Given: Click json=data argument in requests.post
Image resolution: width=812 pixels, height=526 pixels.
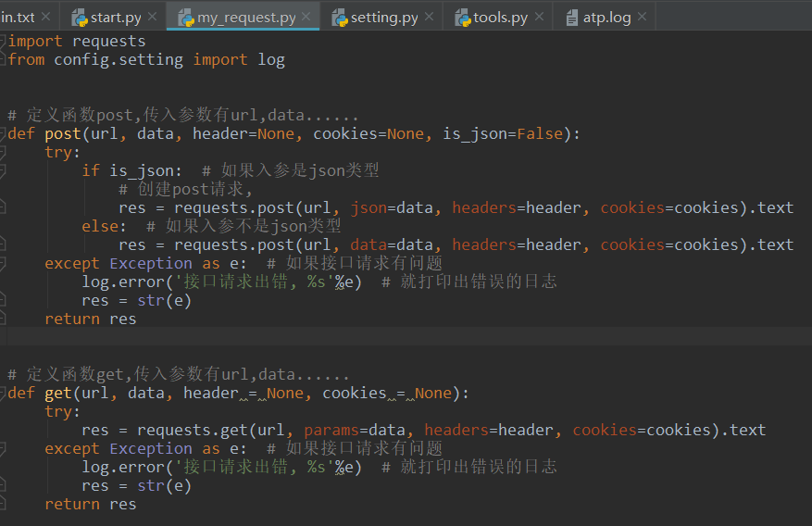Looking at the screenshot, I should [x=392, y=207].
